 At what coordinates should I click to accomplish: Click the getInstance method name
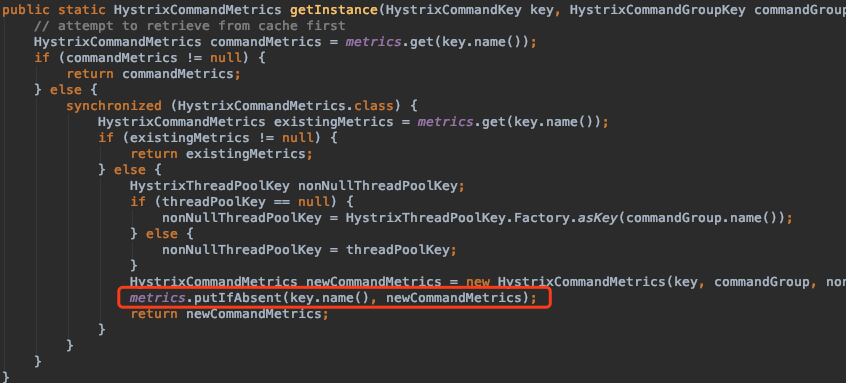click(x=333, y=10)
